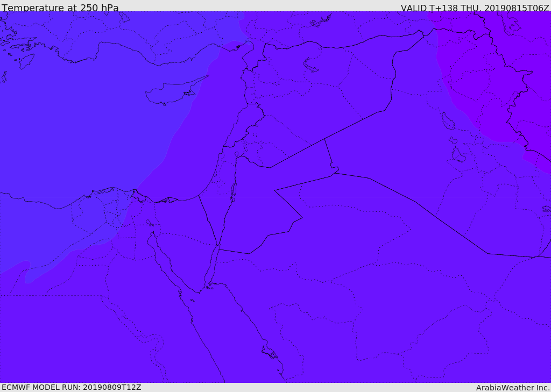Click the "Temperature at 250 hPa" title

click(60, 8)
